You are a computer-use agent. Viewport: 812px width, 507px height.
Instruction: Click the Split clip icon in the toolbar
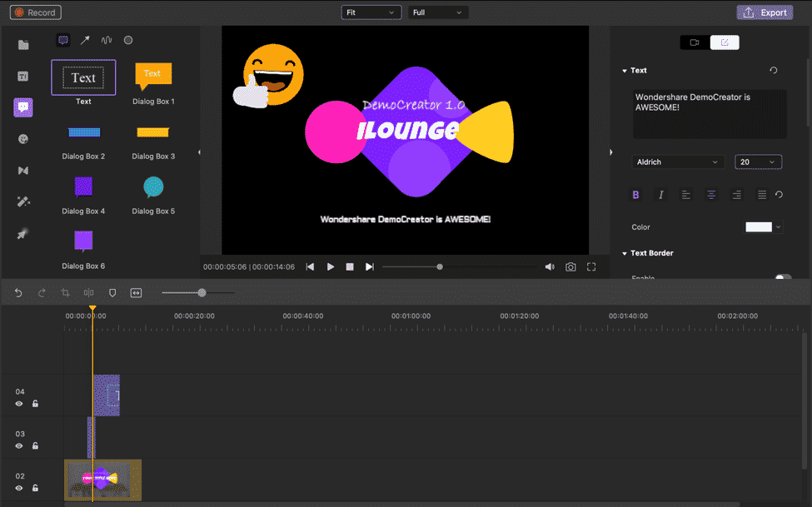[x=88, y=292]
